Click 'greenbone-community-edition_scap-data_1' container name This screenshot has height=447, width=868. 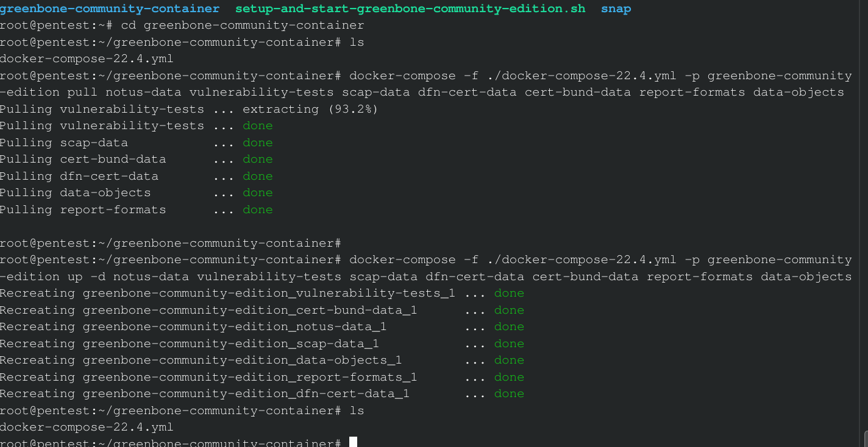(x=230, y=343)
